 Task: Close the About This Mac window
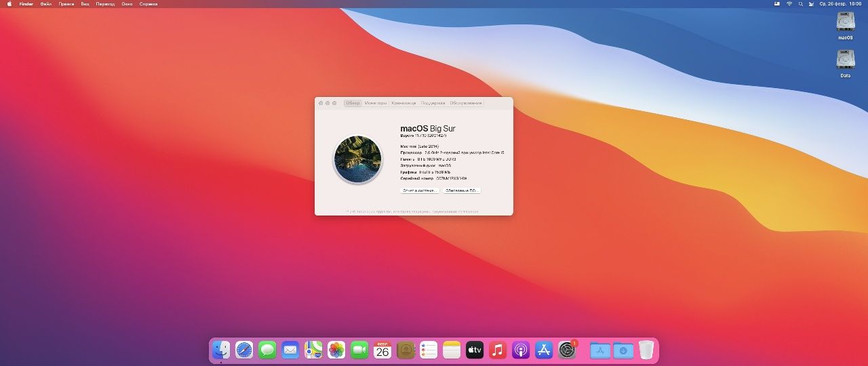point(321,103)
